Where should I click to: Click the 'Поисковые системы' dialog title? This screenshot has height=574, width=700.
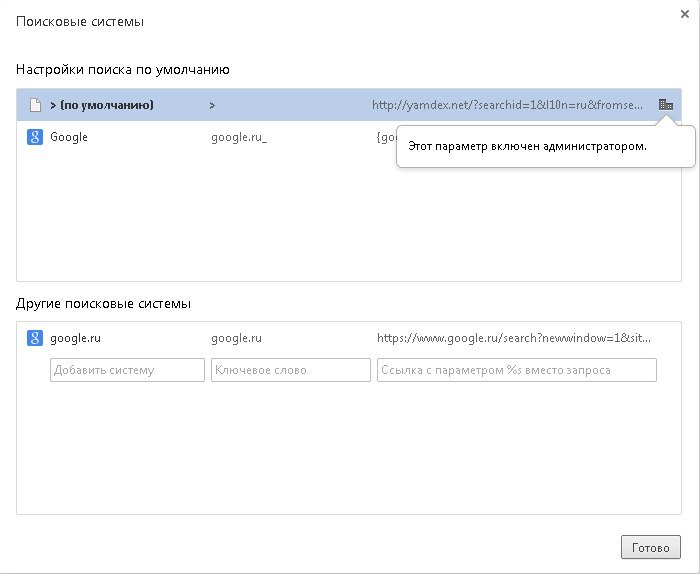(x=79, y=21)
